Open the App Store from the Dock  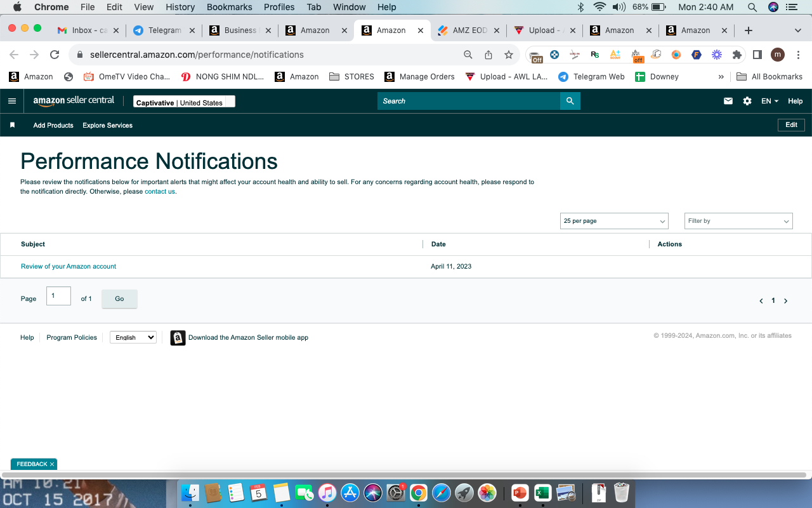click(350, 492)
